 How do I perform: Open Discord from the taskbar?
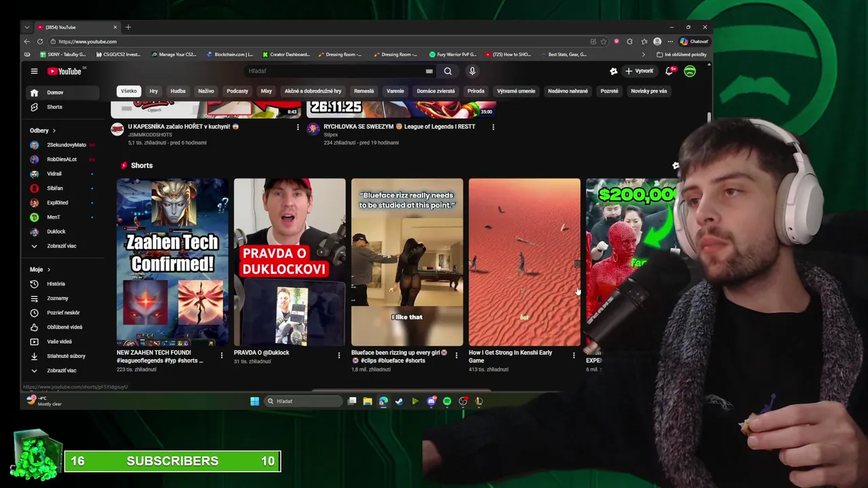tap(431, 401)
